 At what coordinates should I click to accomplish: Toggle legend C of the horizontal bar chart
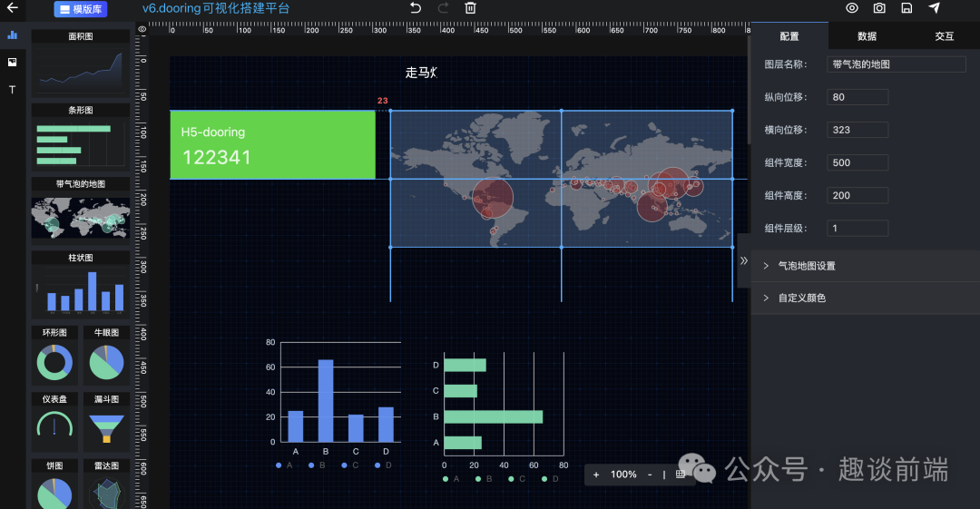tap(517, 479)
